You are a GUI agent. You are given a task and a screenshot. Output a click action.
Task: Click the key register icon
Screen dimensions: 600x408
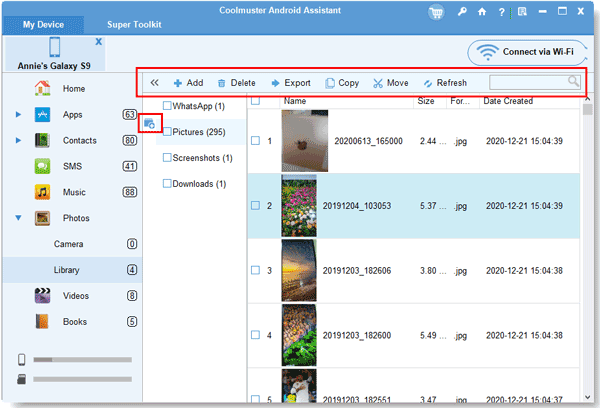tap(462, 12)
